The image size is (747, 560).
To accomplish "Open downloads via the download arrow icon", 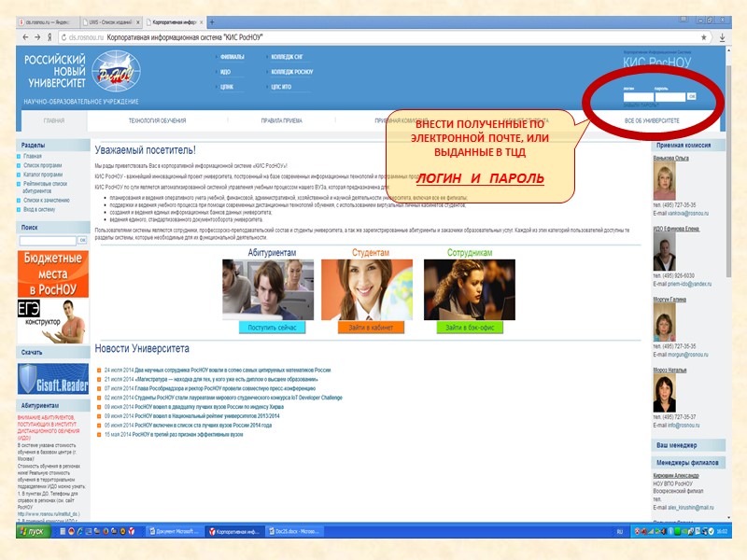I will pos(722,37).
